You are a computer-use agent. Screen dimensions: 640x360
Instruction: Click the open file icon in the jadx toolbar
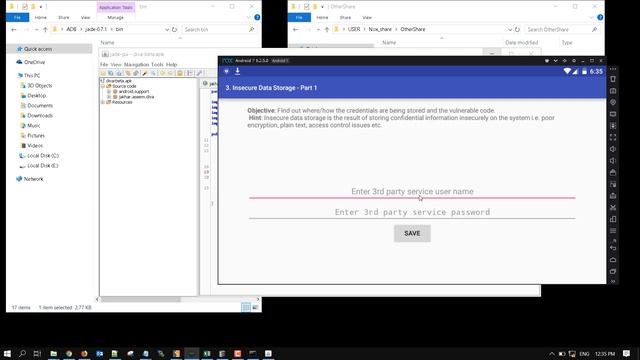click(103, 73)
